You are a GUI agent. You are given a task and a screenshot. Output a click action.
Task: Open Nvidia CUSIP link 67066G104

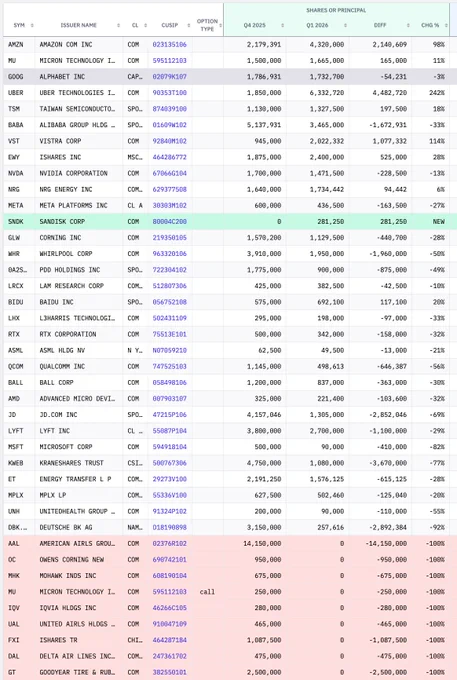(169, 173)
